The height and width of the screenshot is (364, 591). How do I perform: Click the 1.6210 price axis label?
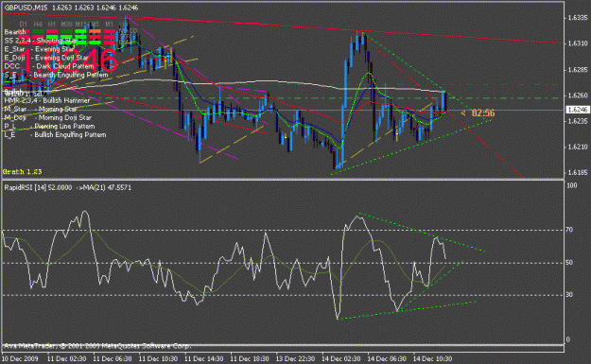point(578,147)
